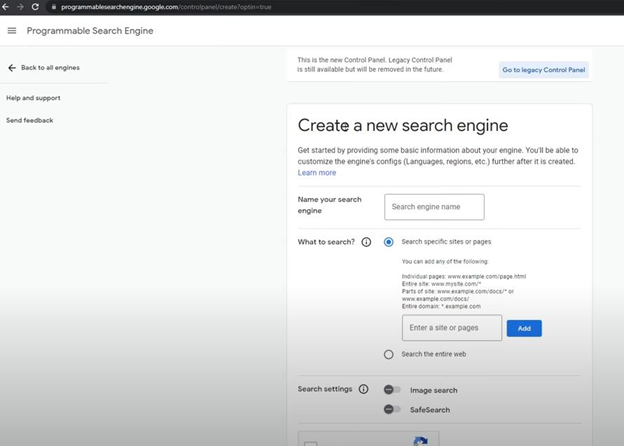Screen dimensions: 624x446
Task: Click the Learn more link
Action: click(x=317, y=173)
